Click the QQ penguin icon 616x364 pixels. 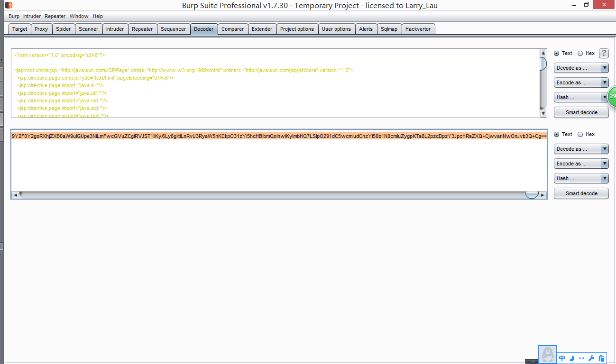[x=547, y=354]
